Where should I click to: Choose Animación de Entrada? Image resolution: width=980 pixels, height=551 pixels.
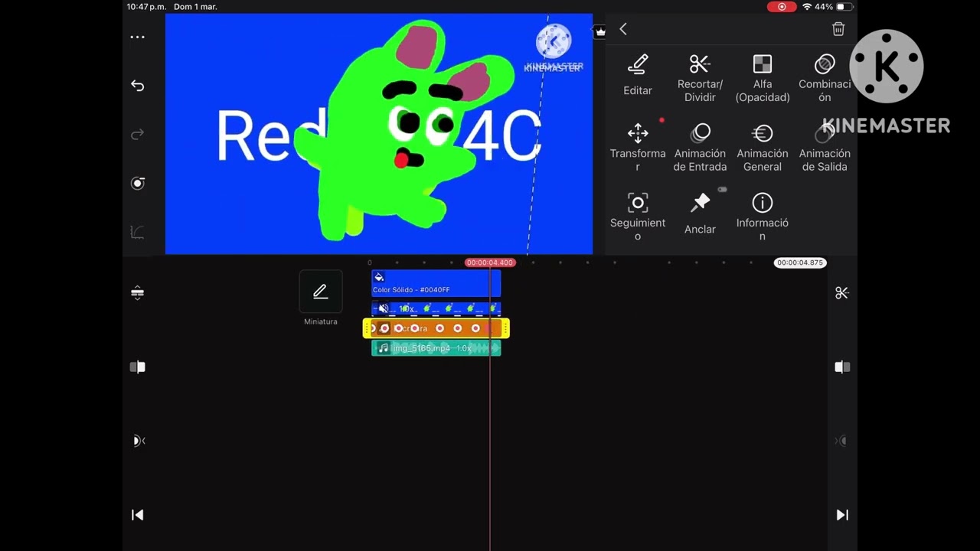(700, 147)
